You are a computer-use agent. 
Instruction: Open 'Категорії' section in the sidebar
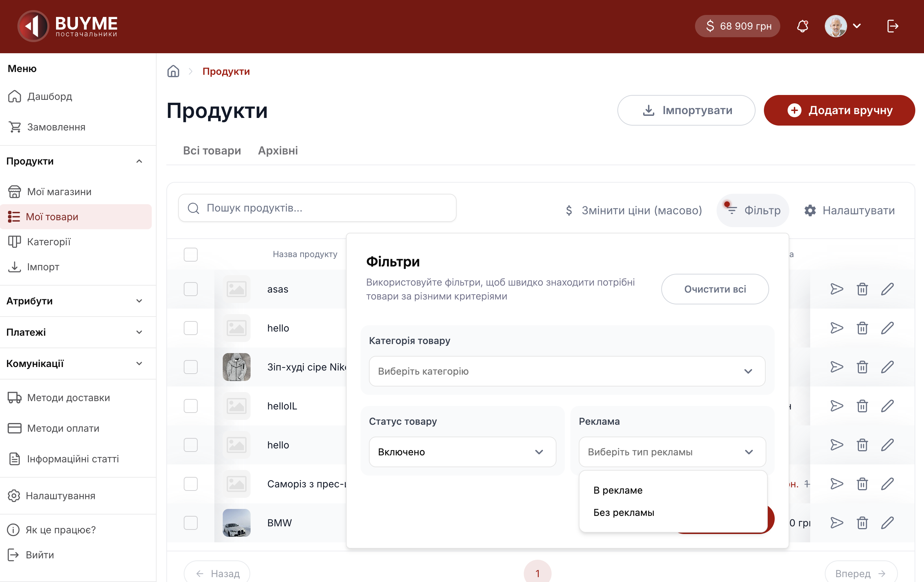point(49,242)
